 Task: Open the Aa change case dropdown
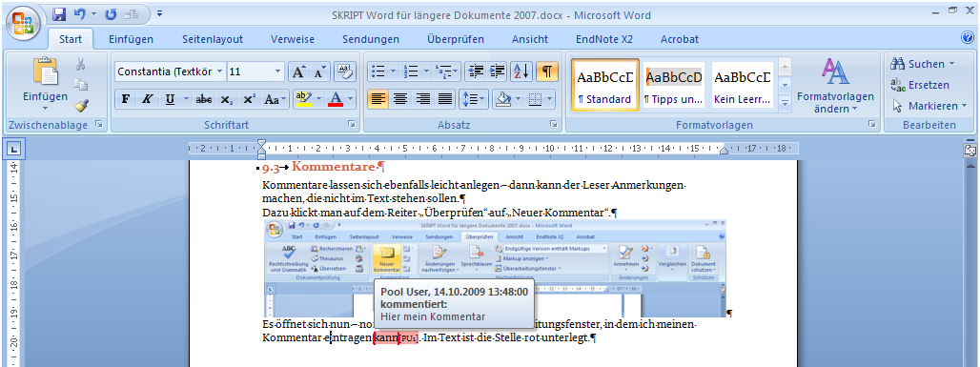coord(275,99)
